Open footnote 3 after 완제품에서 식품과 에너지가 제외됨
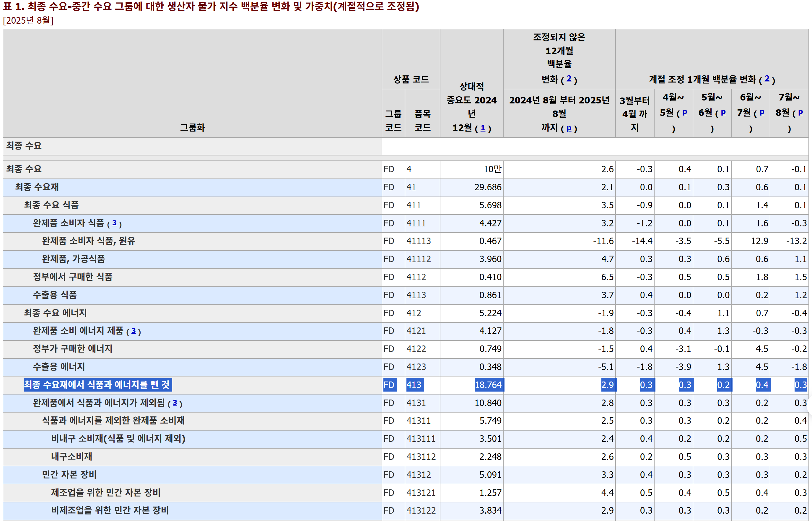Viewport: 812px width, 521px height. tap(175, 403)
